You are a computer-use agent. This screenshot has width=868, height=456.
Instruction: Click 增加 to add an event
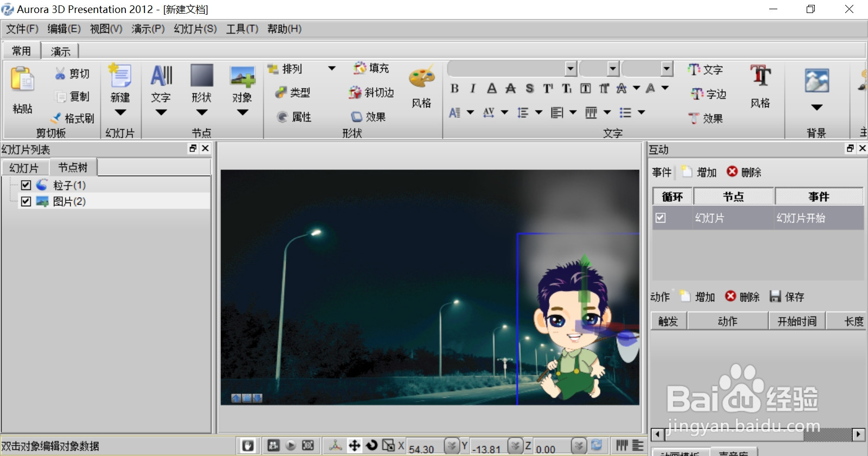[x=699, y=172]
